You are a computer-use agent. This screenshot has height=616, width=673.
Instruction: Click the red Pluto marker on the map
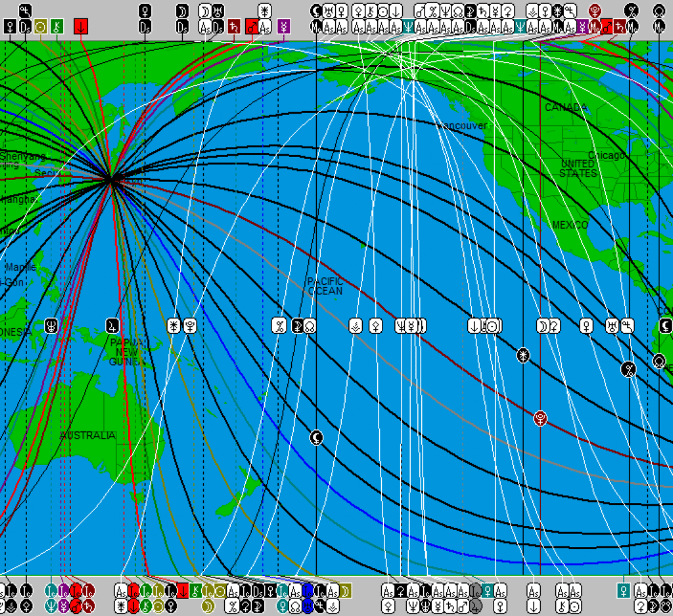tap(540, 418)
